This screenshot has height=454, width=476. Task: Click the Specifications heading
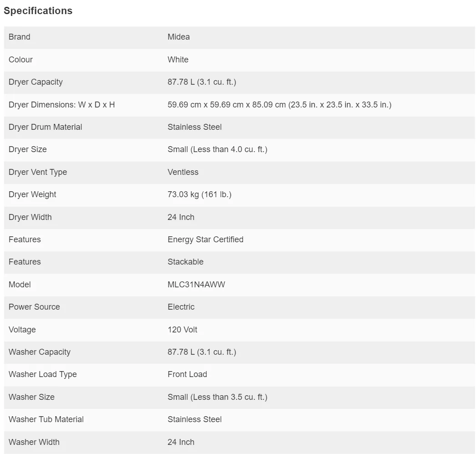point(38,11)
